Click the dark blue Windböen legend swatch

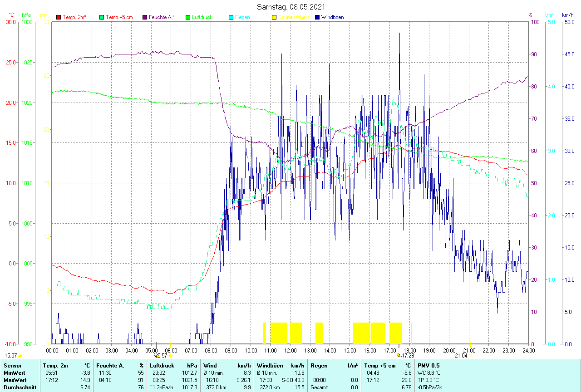317,17
